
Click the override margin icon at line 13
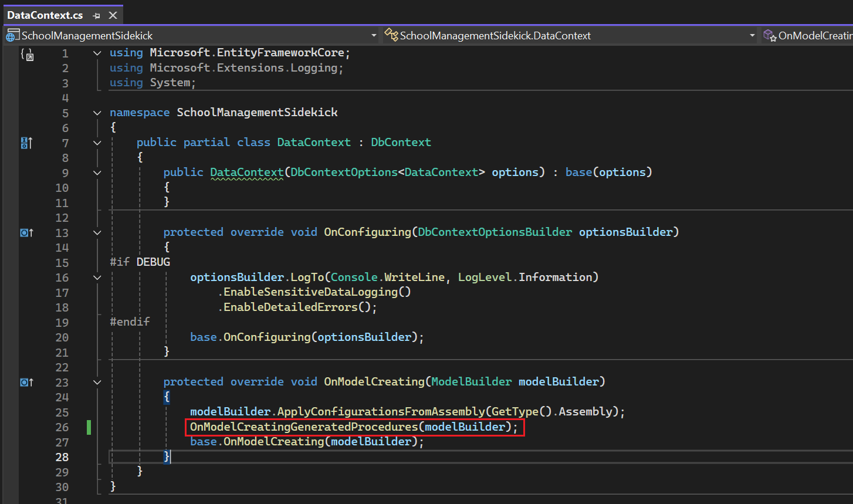(x=26, y=233)
